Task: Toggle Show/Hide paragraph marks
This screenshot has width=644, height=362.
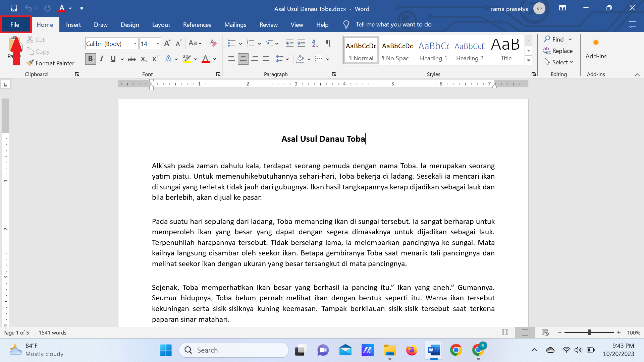Action: pos(328,43)
